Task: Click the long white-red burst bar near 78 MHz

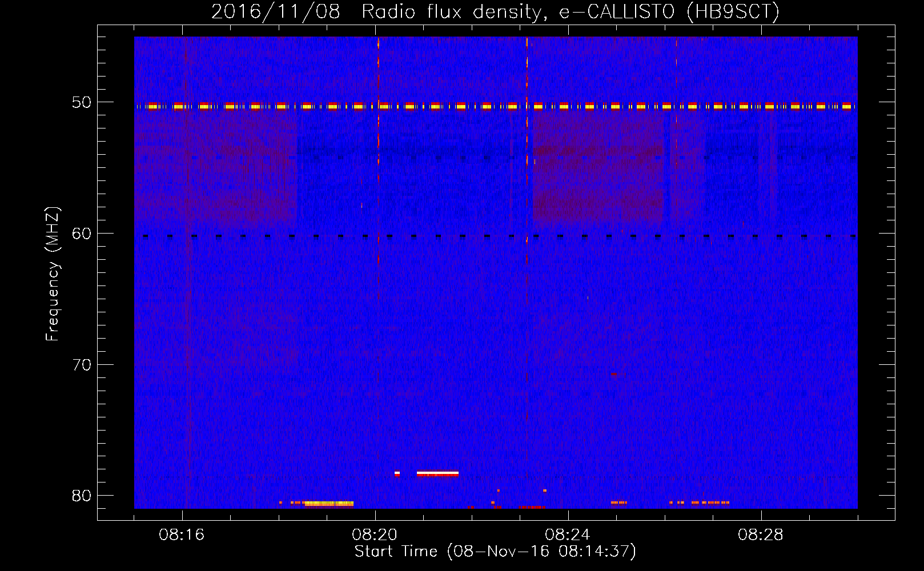Action: coord(437,473)
